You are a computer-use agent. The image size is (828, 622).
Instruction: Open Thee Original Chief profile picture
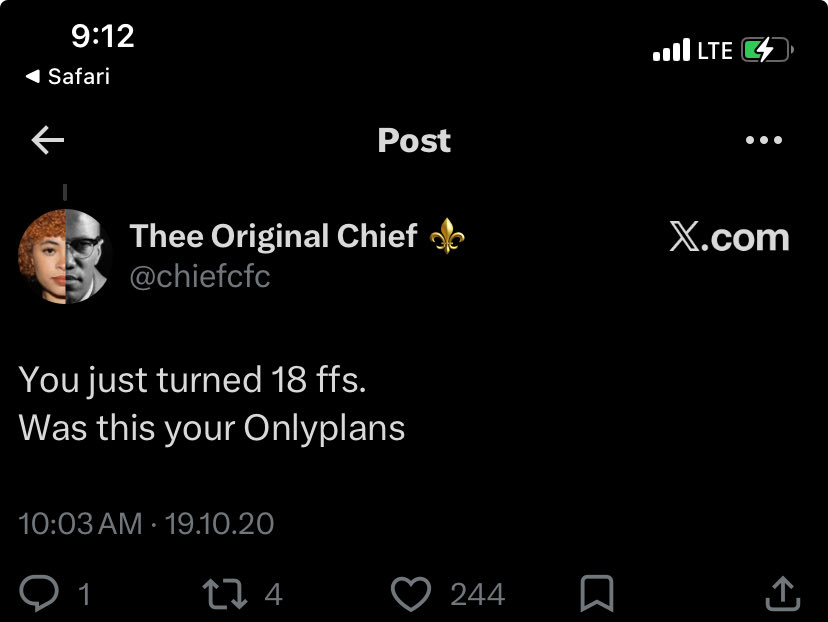(65, 257)
